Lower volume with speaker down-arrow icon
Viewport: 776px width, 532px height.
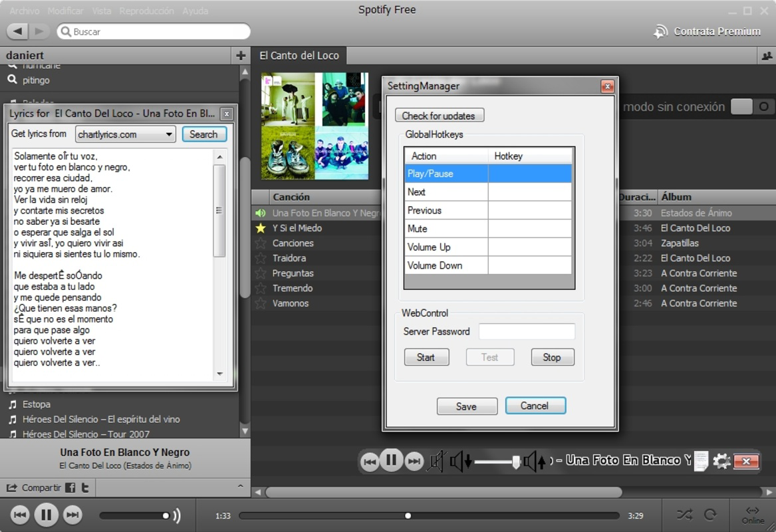460,462
